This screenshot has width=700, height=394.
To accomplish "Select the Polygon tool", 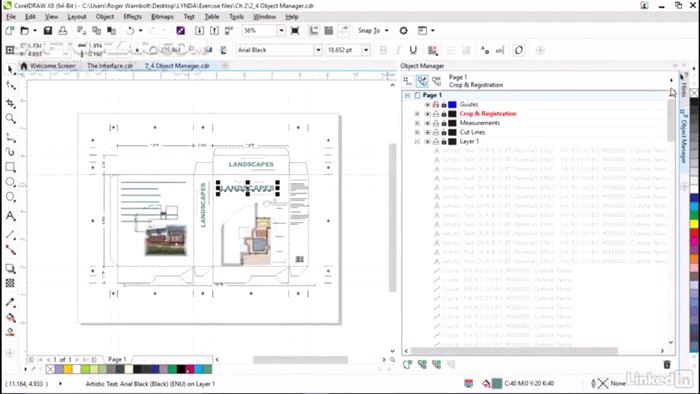I will click(10, 197).
